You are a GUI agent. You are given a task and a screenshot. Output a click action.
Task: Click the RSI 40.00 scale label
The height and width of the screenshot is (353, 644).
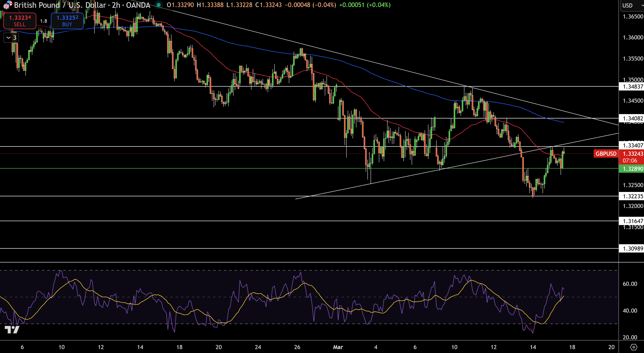click(630, 310)
